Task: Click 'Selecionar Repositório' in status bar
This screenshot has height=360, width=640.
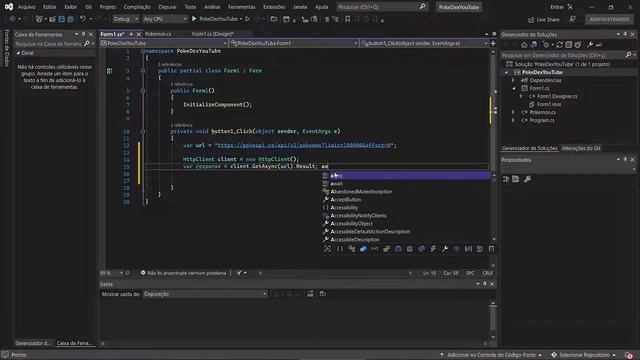Action: pos(584,355)
